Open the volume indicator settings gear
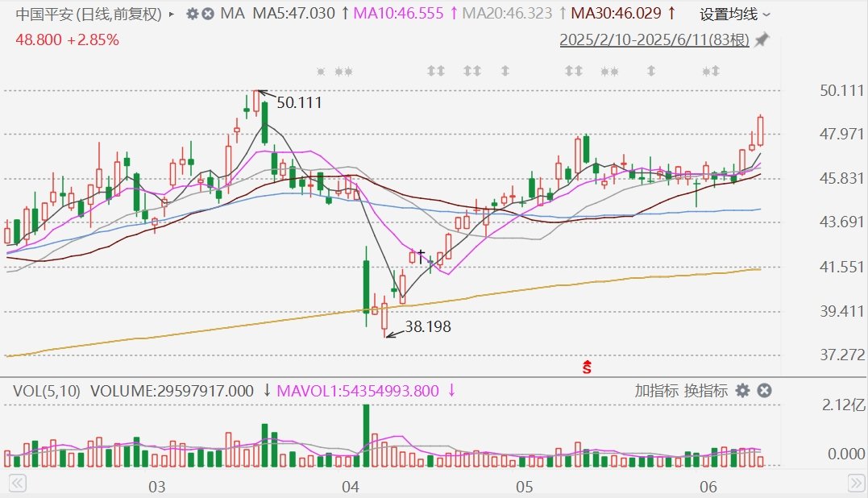Viewport: 868px width, 498px height. tap(742, 391)
